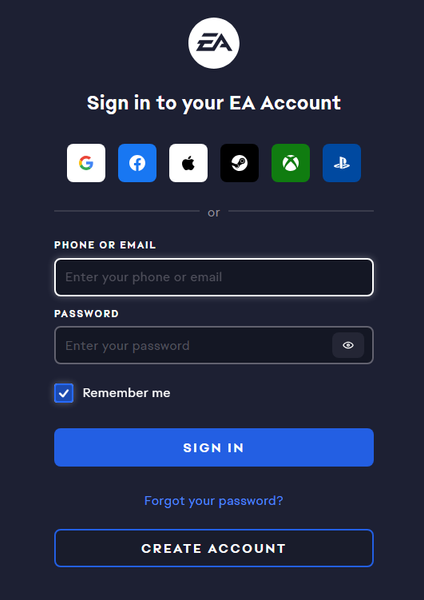Click the Sign in to your EA Account heading
This screenshot has width=424, height=600.
pyautogui.click(x=214, y=103)
